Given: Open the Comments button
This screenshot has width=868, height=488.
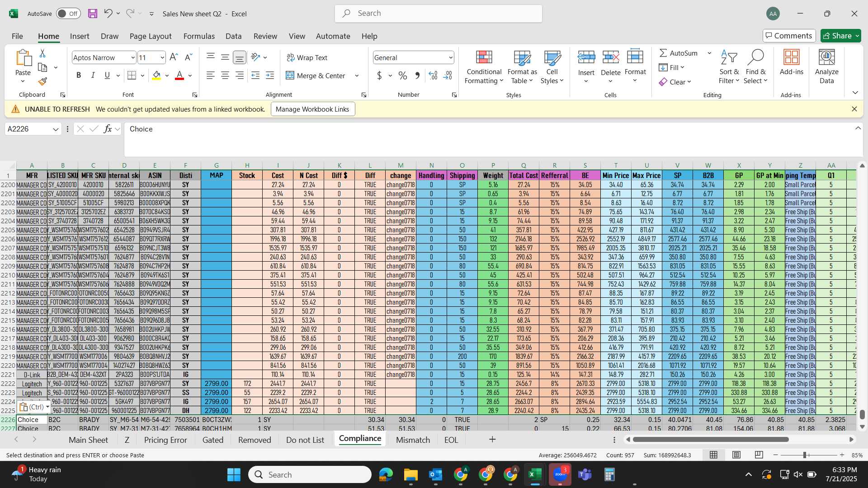Looking at the screenshot, I should 789,36.
